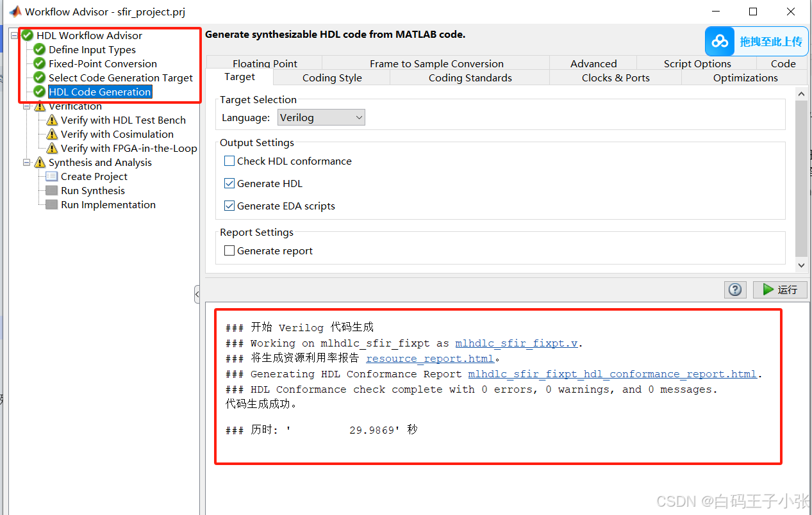Open help with the question mark button
The width and height of the screenshot is (812, 515).
[735, 290]
